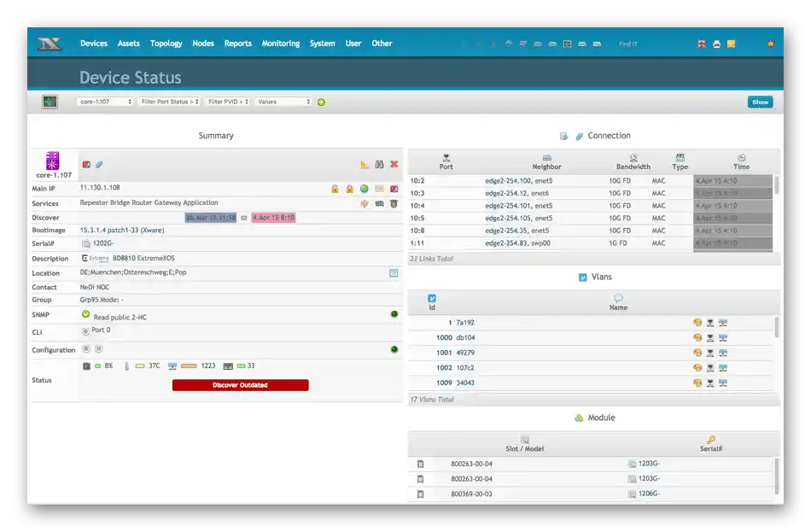The width and height of the screenshot is (811, 532).
Task: Click the Slot / Model column header
Action: (524, 444)
